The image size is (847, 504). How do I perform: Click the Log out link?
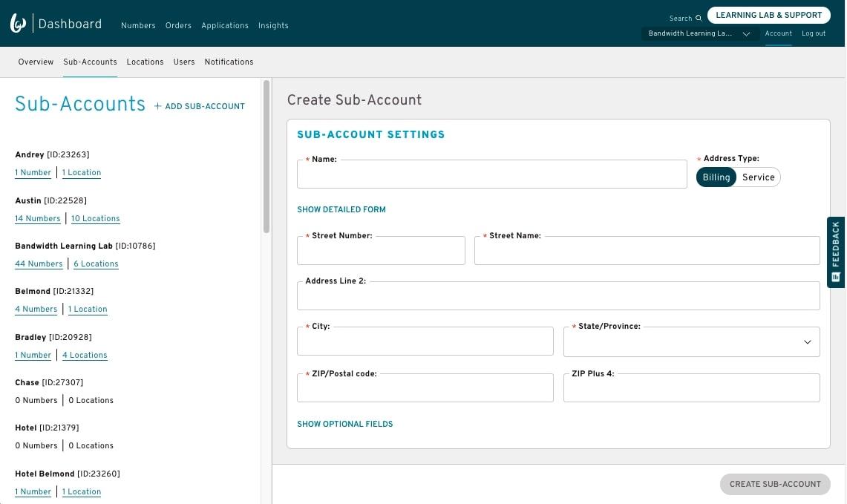(813, 33)
